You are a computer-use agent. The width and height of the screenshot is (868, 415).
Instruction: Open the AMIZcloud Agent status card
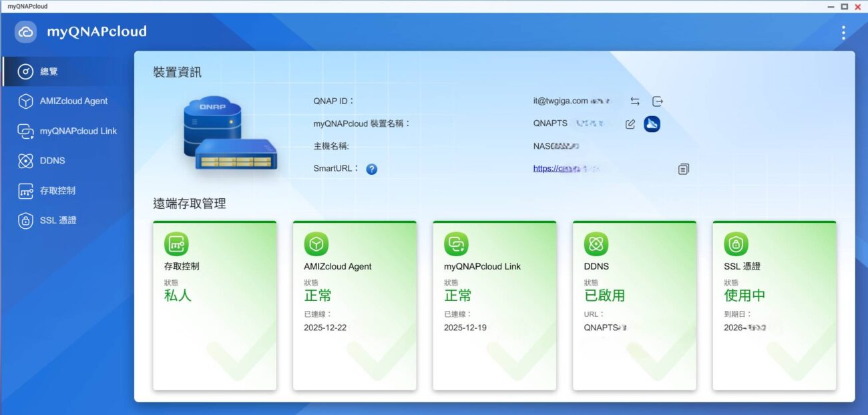(355, 306)
